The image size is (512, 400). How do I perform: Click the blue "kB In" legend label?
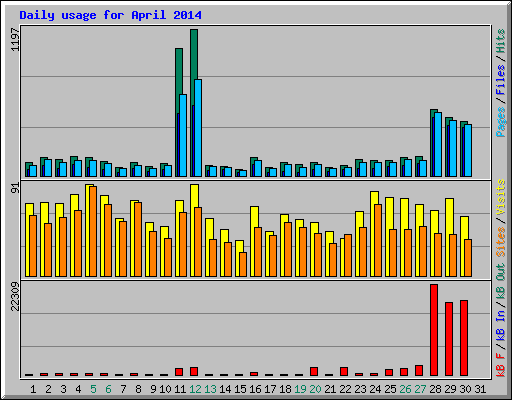pos(500,325)
